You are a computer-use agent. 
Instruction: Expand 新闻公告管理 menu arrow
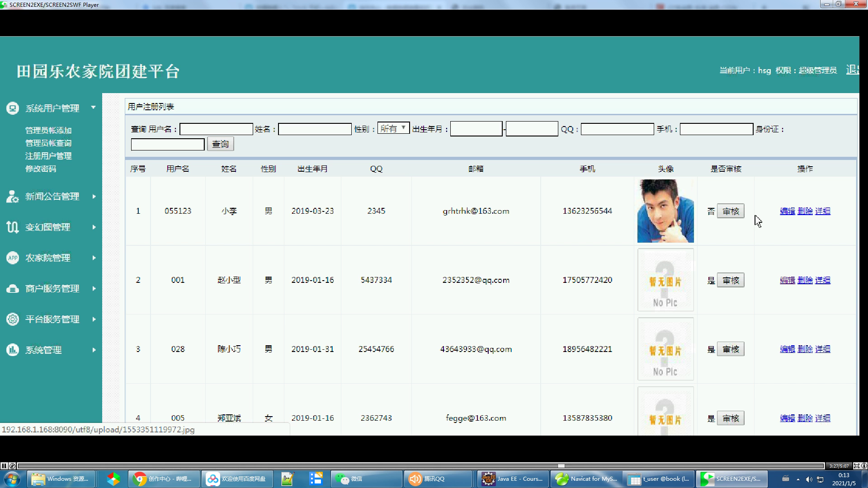tap(94, 197)
